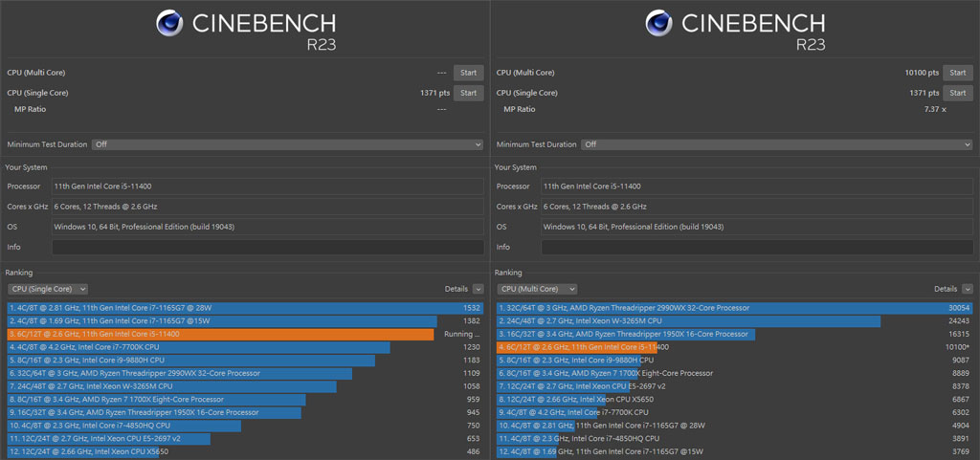Click the Info field in right window
Viewport: 980px width, 460px height.
[757, 247]
